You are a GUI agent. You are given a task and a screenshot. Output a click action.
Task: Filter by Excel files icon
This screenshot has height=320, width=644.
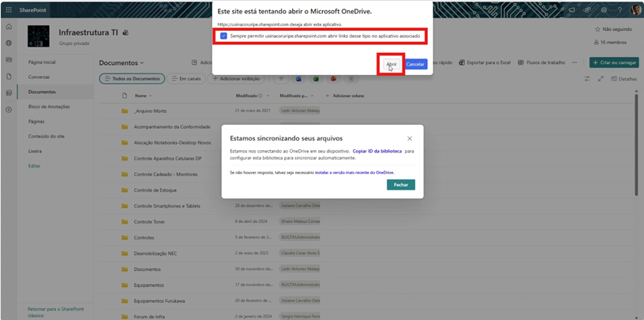[316, 78]
